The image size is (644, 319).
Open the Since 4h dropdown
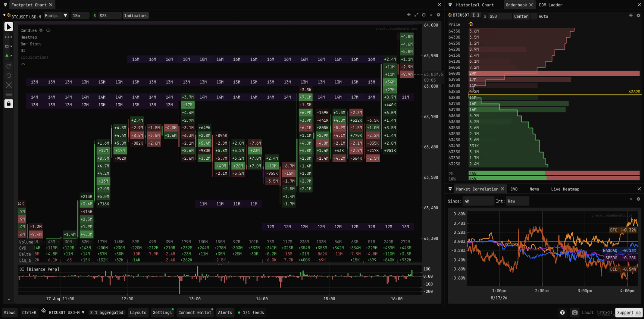478,201
